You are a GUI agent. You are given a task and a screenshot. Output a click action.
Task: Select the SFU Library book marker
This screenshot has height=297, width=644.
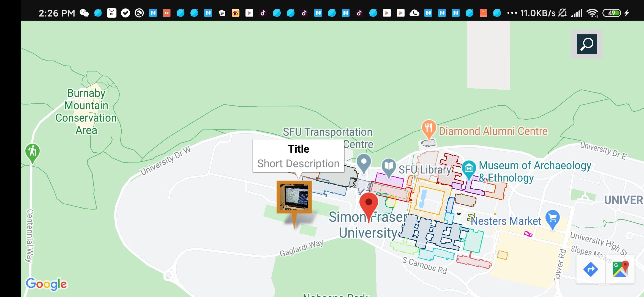point(389,165)
